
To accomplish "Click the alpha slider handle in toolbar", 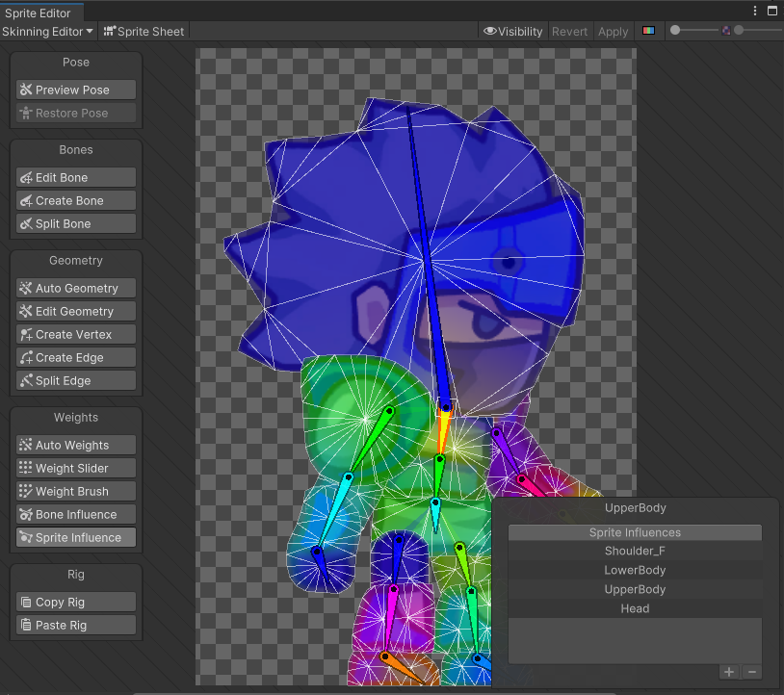I will pyautogui.click(x=739, y=31).
